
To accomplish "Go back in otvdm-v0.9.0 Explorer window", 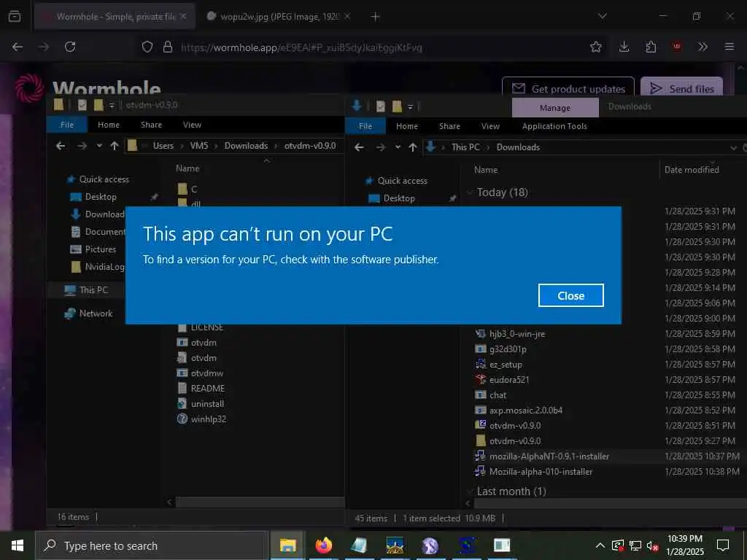I will (x=61, y=146).
